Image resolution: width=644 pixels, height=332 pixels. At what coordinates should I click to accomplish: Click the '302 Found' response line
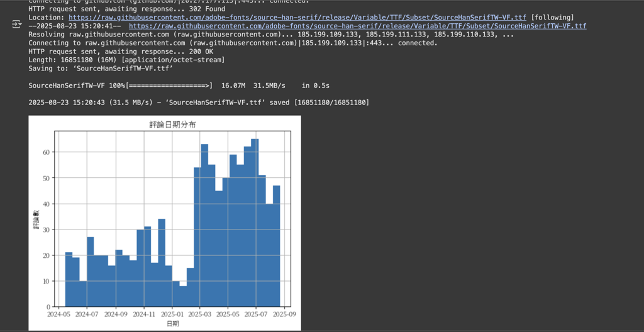127,9
